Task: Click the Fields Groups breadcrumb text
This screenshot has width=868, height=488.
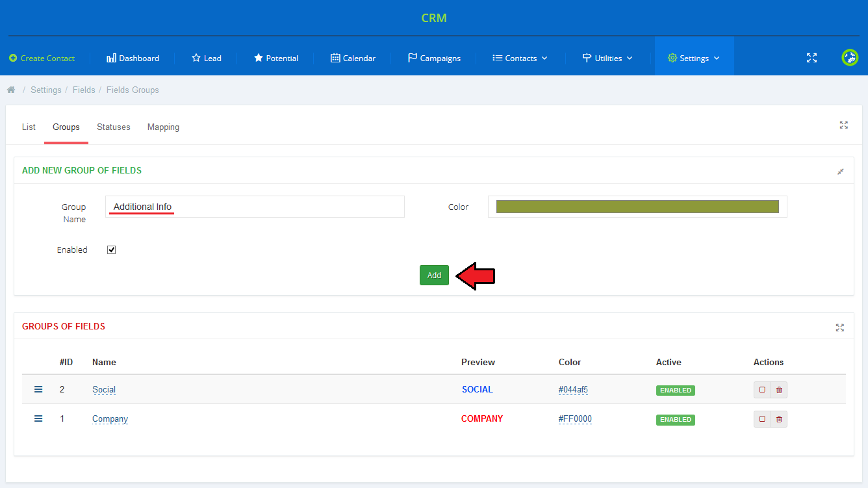Action: pos(133,90)
